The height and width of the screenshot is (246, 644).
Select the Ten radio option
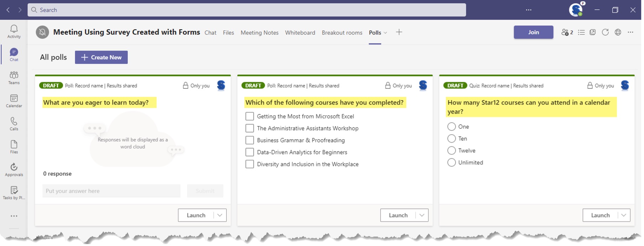[x=451, y=138]
